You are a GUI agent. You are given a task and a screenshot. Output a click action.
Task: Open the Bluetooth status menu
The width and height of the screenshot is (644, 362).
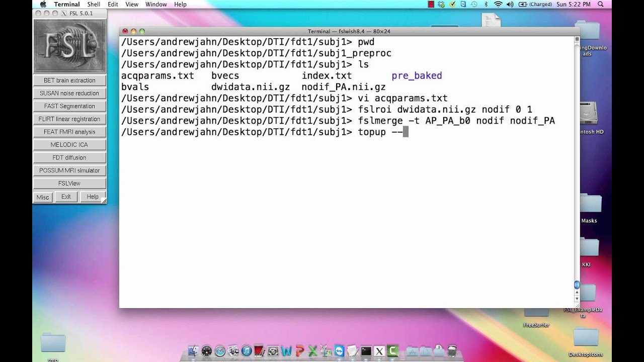(x=486, y=4)
